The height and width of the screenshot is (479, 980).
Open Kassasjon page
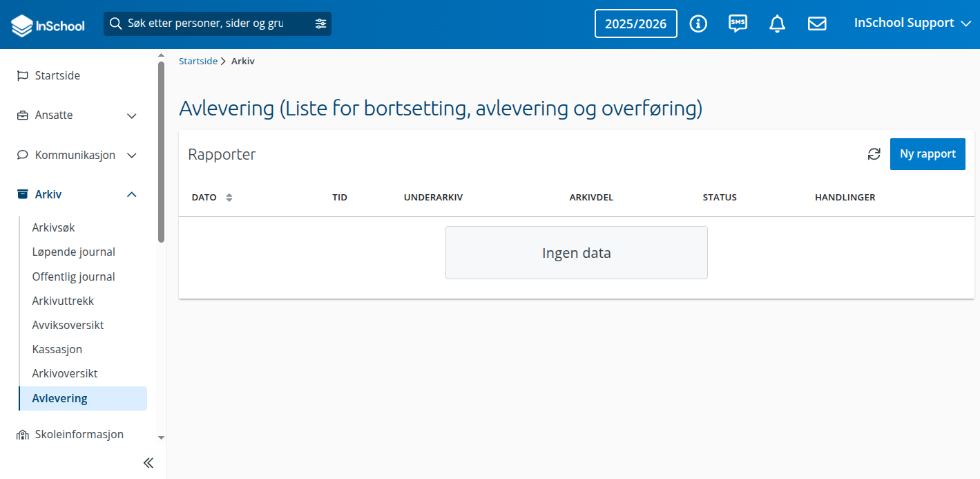(x=57, y=349)
